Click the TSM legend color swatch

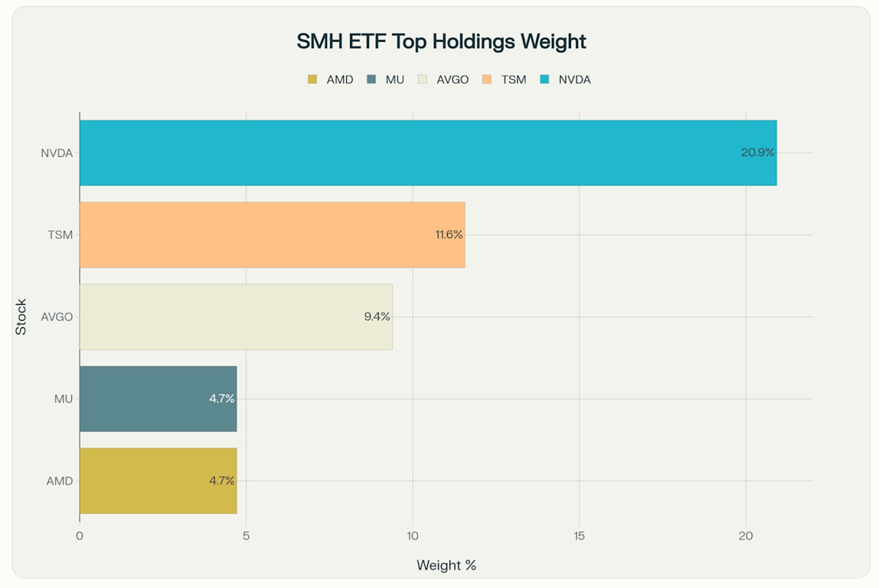[x=487, y=80]
